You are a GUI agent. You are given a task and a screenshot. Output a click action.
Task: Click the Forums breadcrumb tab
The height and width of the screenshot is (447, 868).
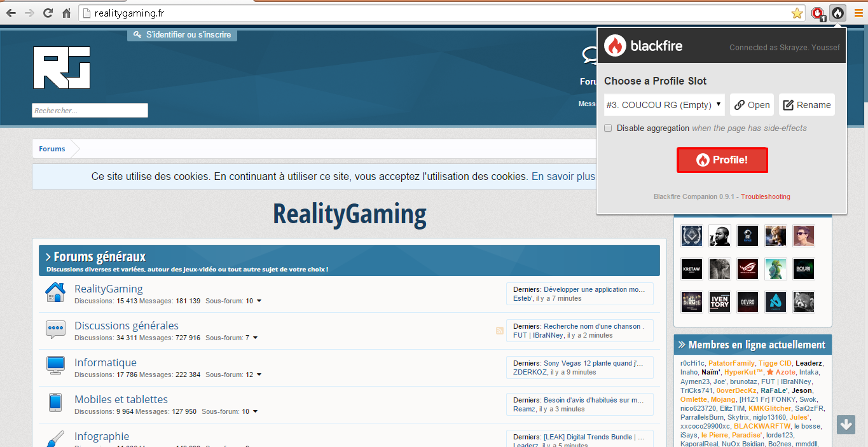(x=52, y=149)
